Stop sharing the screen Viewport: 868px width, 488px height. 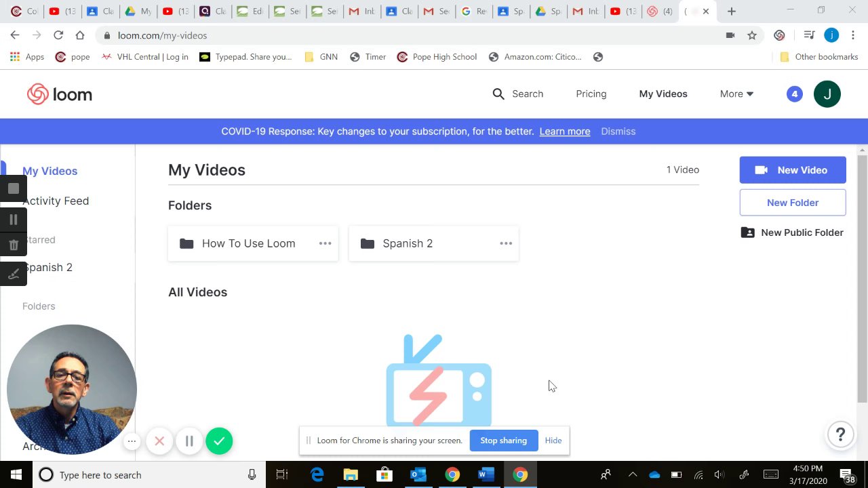pos(503,441)
